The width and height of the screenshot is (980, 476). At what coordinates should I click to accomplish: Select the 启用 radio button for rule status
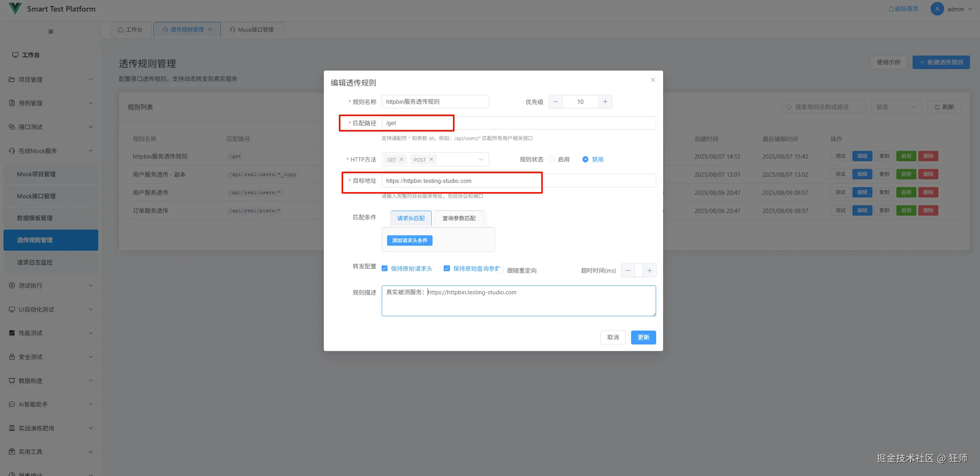point(552,159)
